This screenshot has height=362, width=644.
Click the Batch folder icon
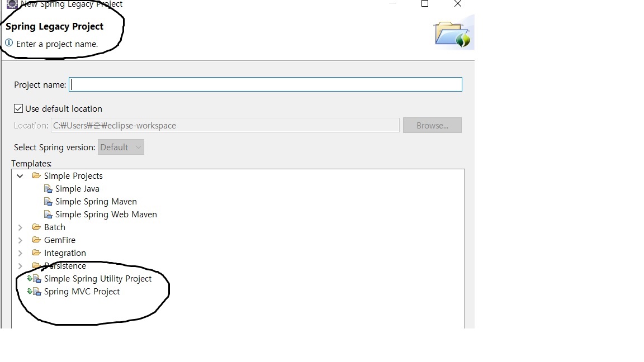36,227
